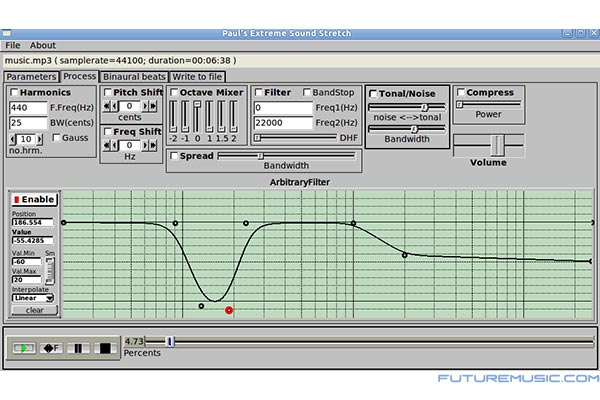This screenshot has height=400, width=600.
Task: Increase the number of harmonics
Action: click(x=39, y=139)
